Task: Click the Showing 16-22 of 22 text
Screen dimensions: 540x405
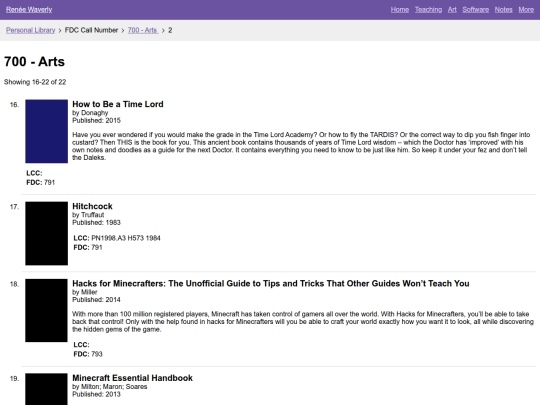Action: (35, 82)
